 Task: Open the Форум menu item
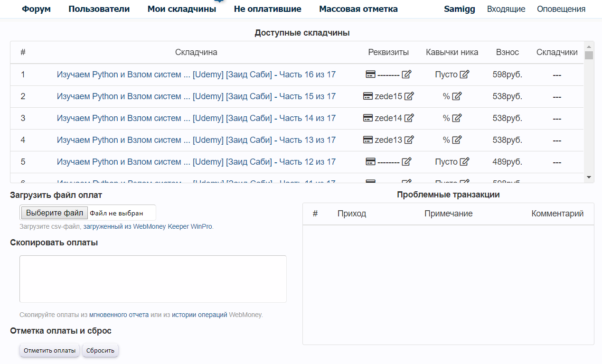pyautogui.click(x=36, y=9)
